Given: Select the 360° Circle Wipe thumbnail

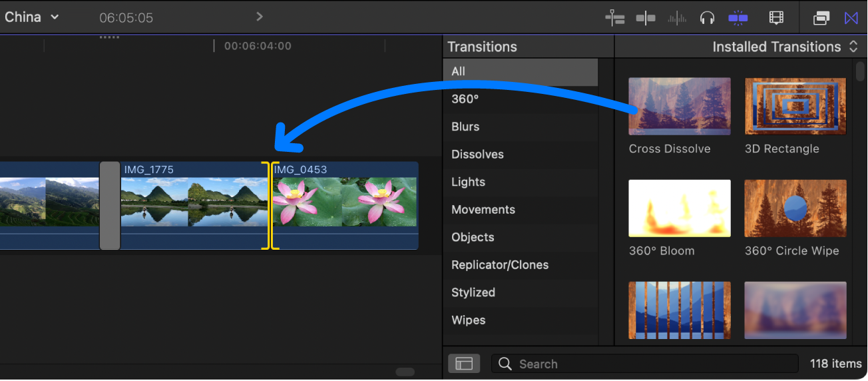Looking at the screenshot, I should tap(795, 208).
